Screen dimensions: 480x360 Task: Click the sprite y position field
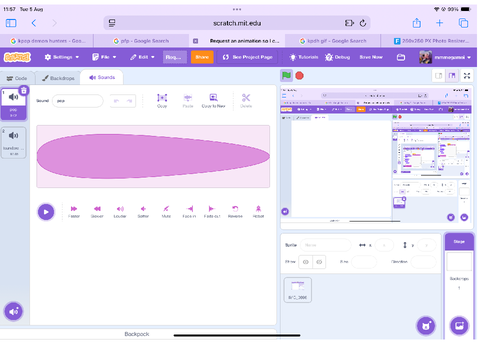pos(427,245)
